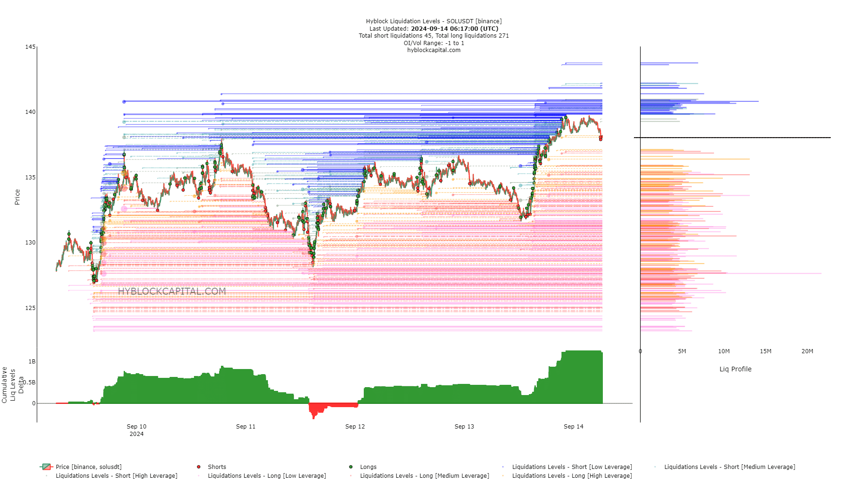Viewport: 868px width, 488px height.
Task: Click the 145 price axis tick
Action: tap(30, 47)
